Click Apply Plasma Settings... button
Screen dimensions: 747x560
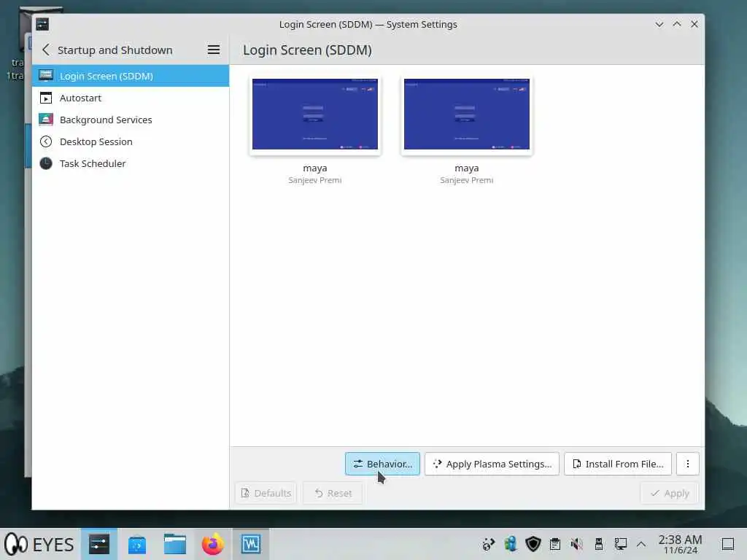tap(492, 464)
